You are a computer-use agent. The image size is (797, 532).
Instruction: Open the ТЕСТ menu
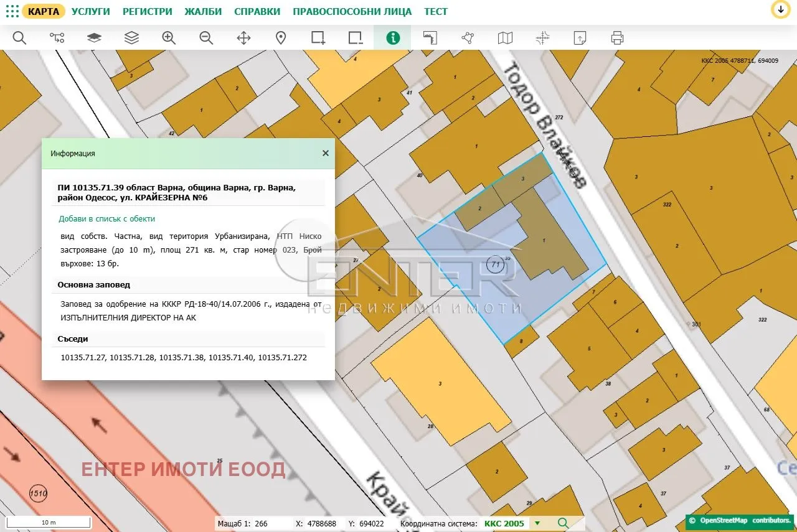tap(436, 11)
